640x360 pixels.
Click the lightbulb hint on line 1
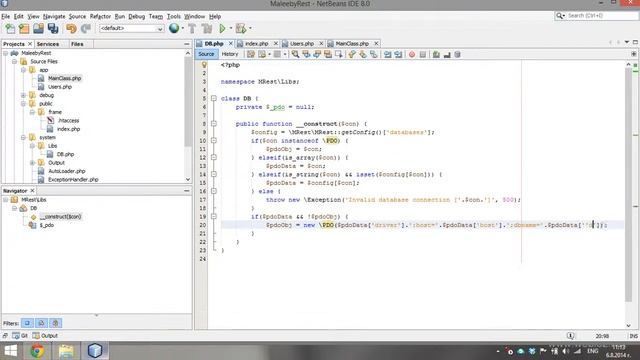pyautogui.click(x=204, y=64)
